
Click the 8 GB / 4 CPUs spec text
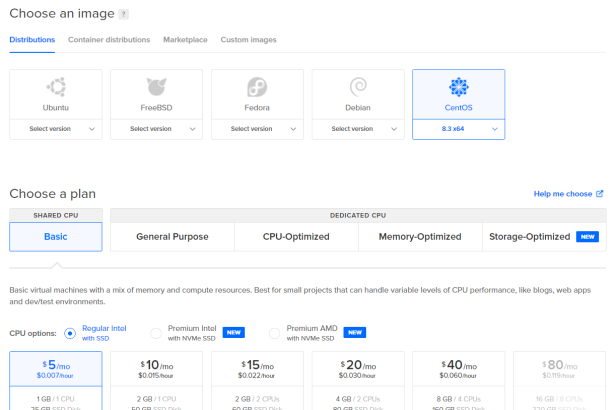click(x=459, y=399)
